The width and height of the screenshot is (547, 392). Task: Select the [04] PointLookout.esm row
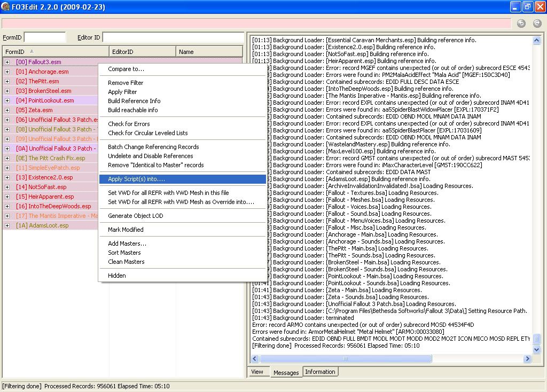(x=50, y=100)
